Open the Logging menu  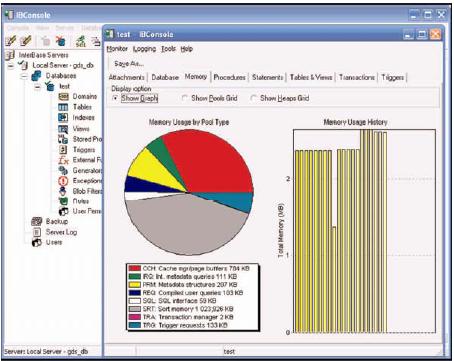144,49
